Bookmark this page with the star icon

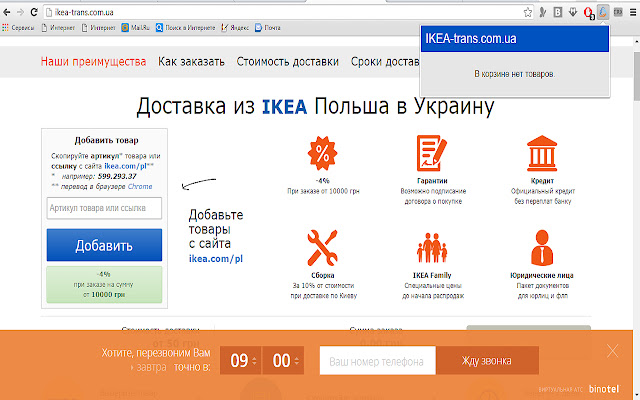click(x=528, y=13)
